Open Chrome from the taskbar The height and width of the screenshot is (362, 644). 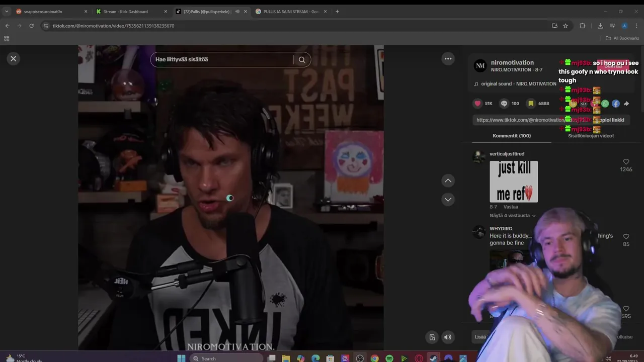click(x=374, y=358)
